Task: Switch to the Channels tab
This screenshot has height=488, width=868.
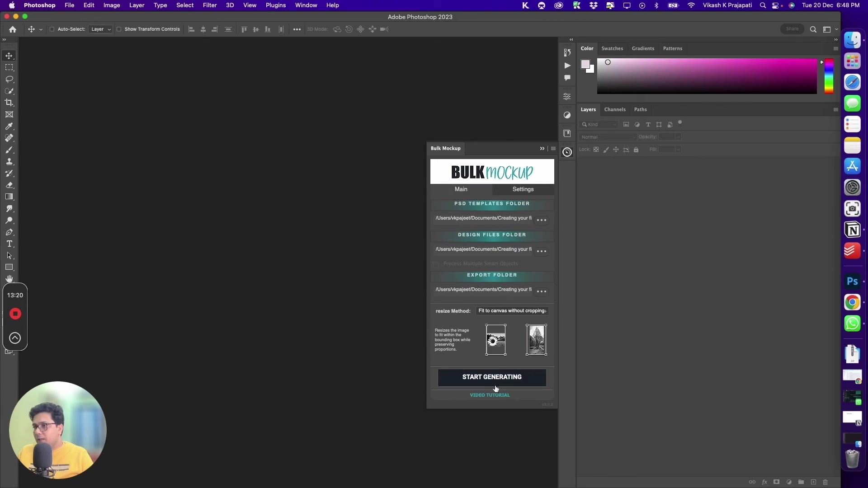Action: click(x=615, y=109)
